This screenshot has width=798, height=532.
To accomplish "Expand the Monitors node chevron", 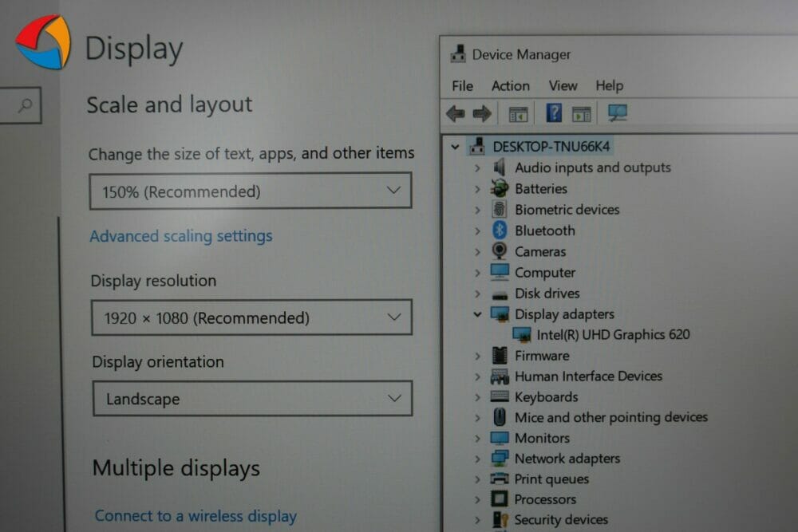I will coord(477,438).
